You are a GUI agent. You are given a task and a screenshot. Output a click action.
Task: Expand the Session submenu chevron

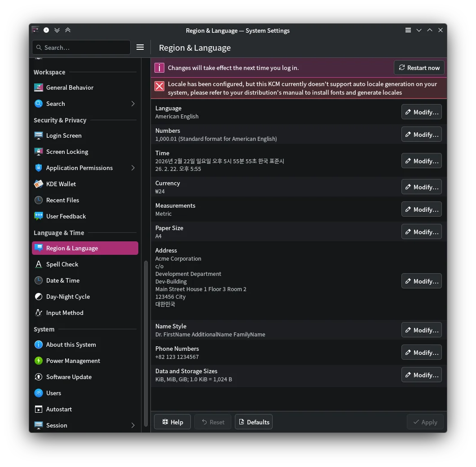pos(133,425)
